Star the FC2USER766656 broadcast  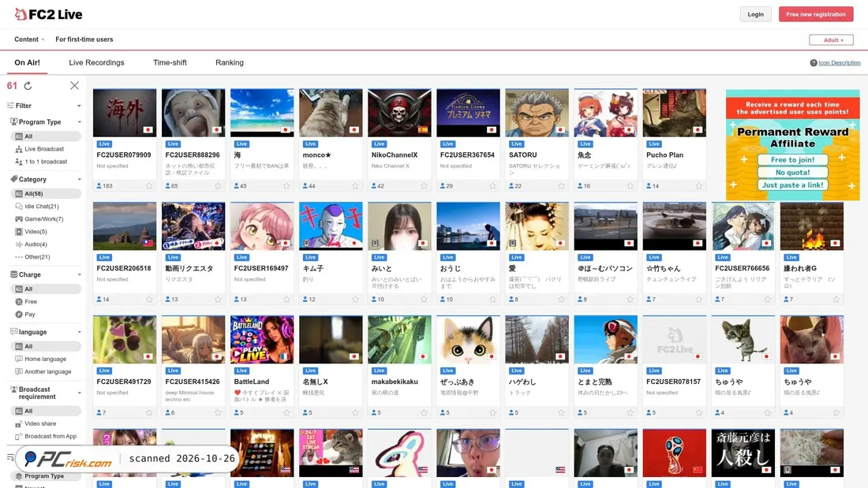click(767, 300)
